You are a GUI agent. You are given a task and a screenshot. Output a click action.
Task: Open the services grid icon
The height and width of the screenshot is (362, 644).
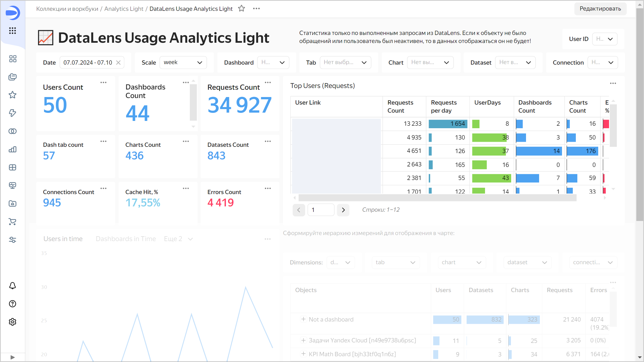[12, 31]
